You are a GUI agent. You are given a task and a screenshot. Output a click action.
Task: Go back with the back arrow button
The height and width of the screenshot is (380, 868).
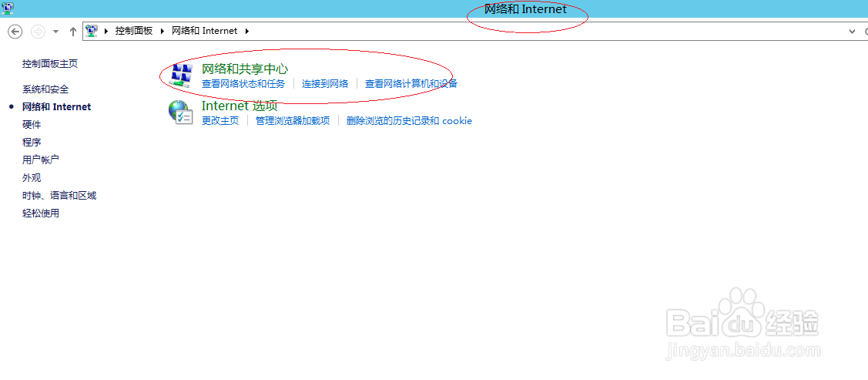click(x=15, y=32)
